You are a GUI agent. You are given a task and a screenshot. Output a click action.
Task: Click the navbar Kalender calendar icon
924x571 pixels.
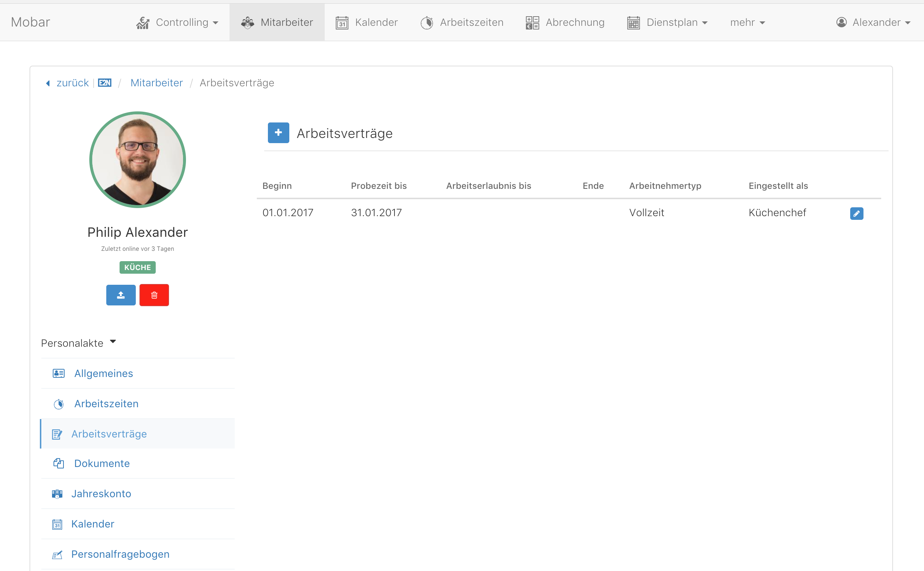tap(342, 23)
